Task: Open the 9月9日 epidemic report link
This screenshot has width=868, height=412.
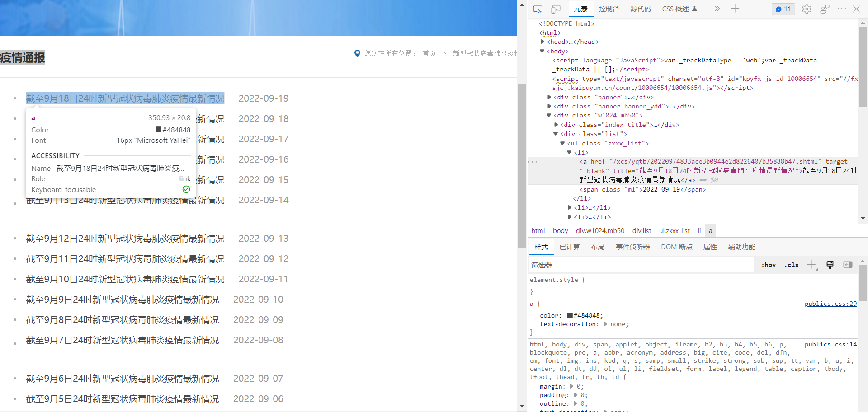Action: 123,300
